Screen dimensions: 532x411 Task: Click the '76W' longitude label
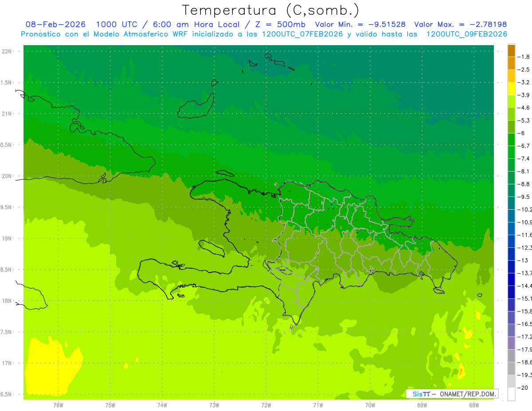tap(58, 405)
